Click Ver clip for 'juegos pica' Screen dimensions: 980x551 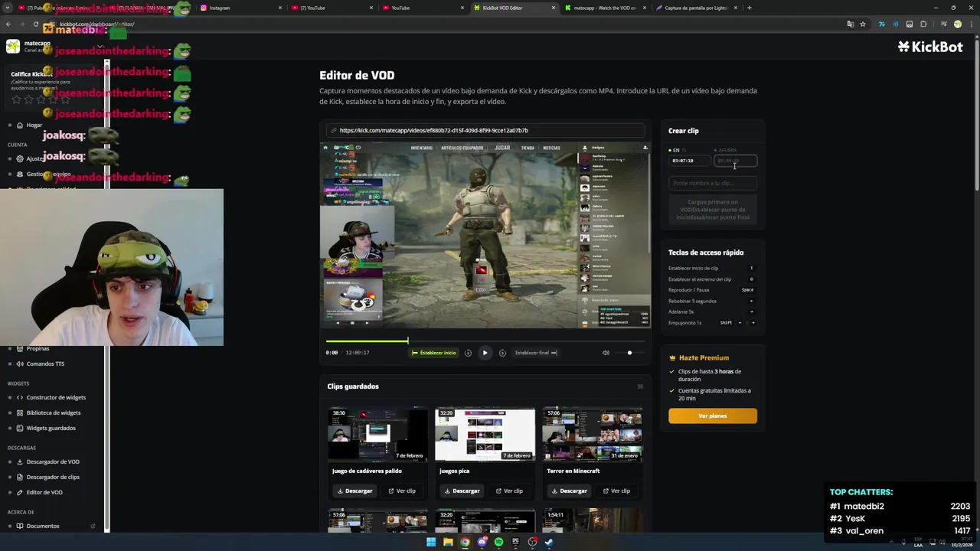[x=509, y=491]
